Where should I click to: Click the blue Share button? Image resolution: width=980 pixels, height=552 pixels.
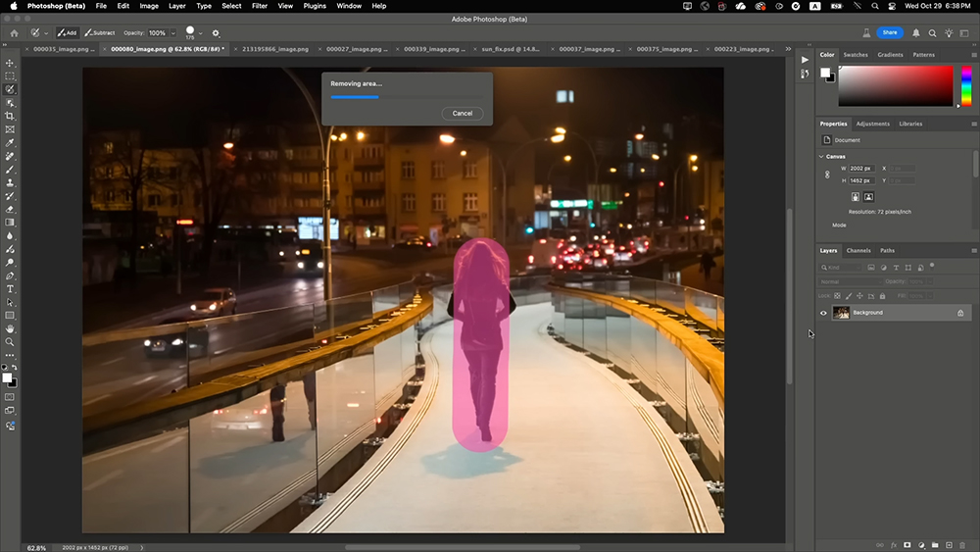click(x=890, y=32)
